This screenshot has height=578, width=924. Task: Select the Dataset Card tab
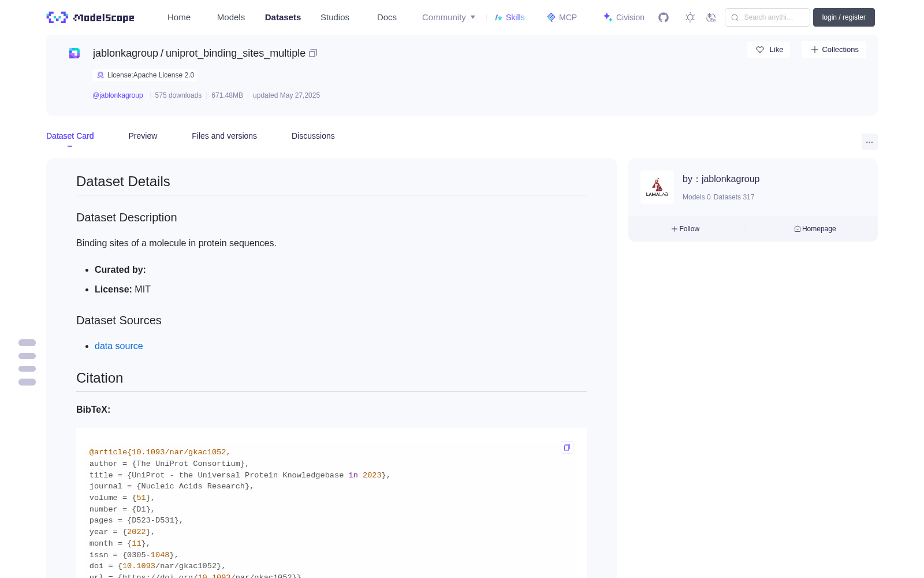tap(70, 136)
